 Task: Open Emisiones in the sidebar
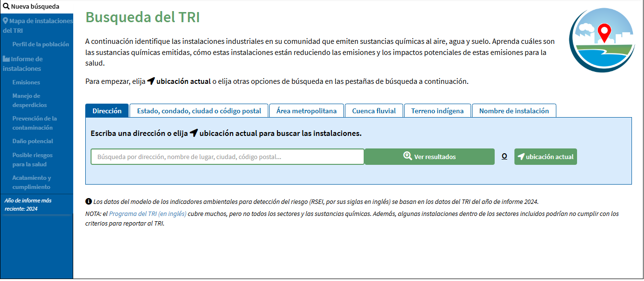point(26,82)
